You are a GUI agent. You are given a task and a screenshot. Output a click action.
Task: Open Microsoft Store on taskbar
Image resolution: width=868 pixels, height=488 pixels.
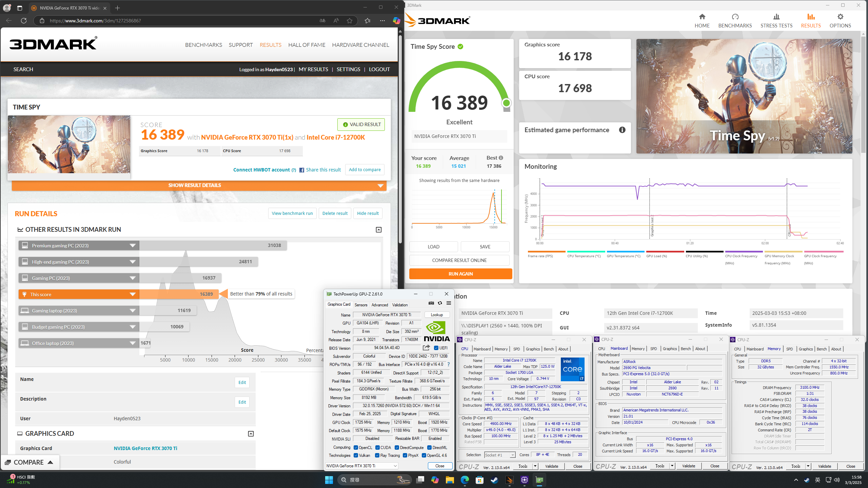479,480
